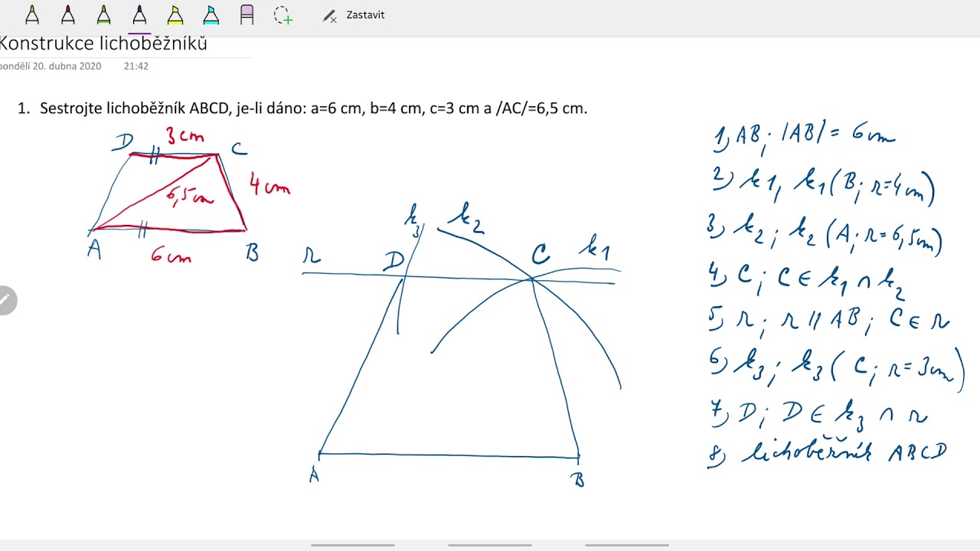
Task: Click the time '21:42'
Action: click(136, 67)
